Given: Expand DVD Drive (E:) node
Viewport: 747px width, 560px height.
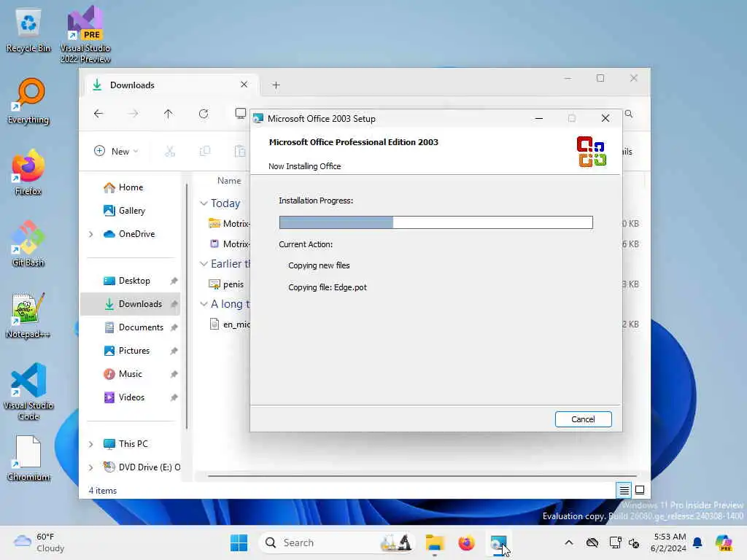Looking at the screenshot, I should pyautogui.click(x=91, y=467).
